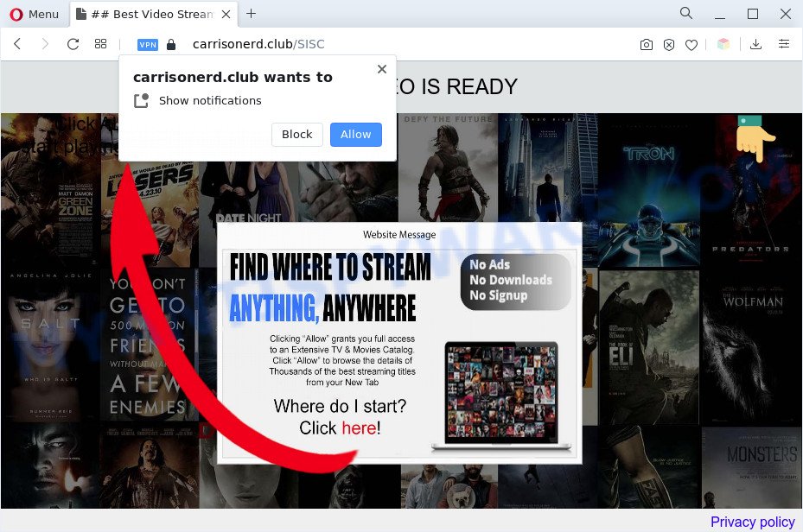Go forward to the next page

click(x=45, y=44)
